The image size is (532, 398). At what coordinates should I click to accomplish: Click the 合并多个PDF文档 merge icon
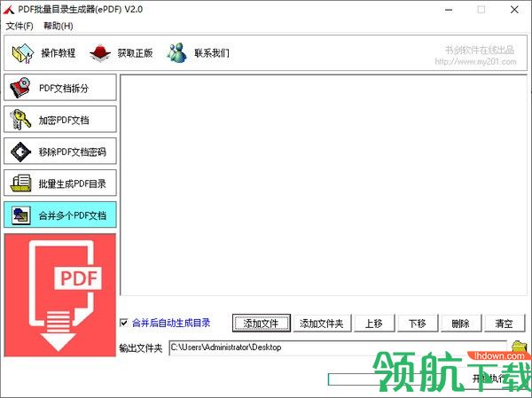(x=21, y=215)
